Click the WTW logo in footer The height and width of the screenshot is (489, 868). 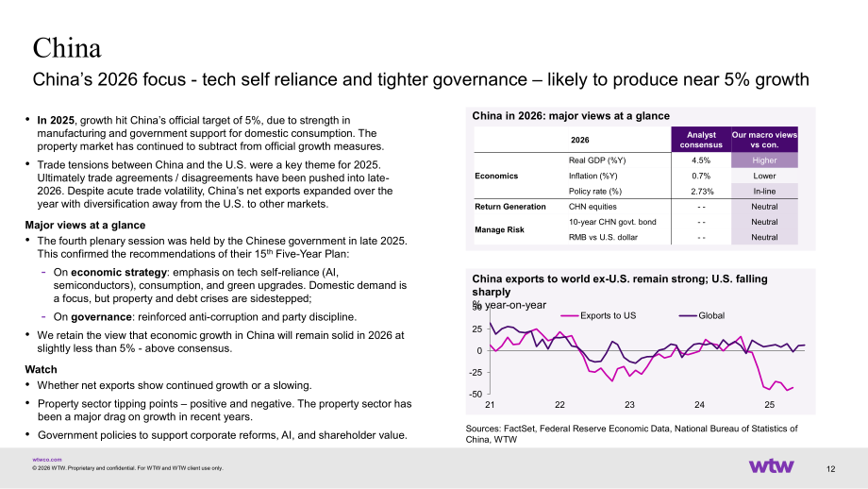pos(771,465)
